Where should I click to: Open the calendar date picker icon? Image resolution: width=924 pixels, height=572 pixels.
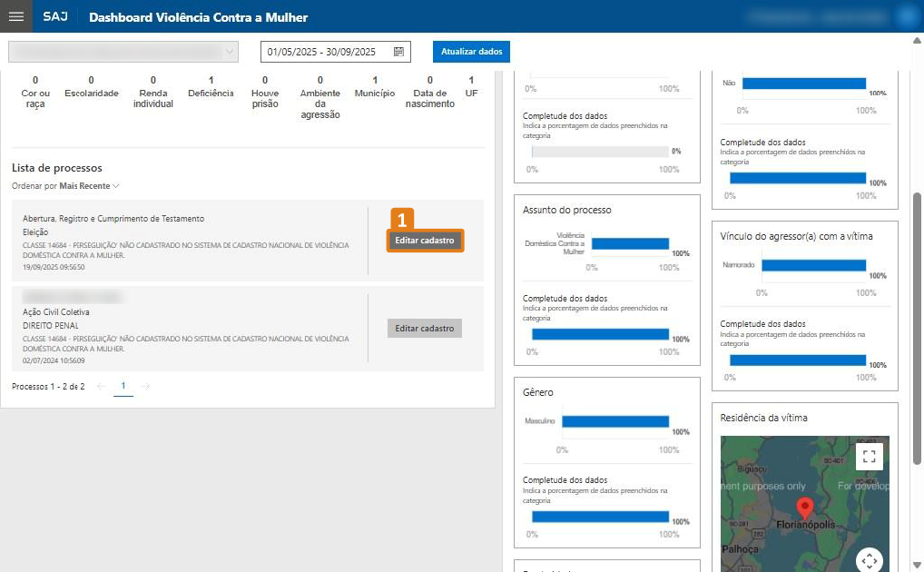[x=398, y=52]
